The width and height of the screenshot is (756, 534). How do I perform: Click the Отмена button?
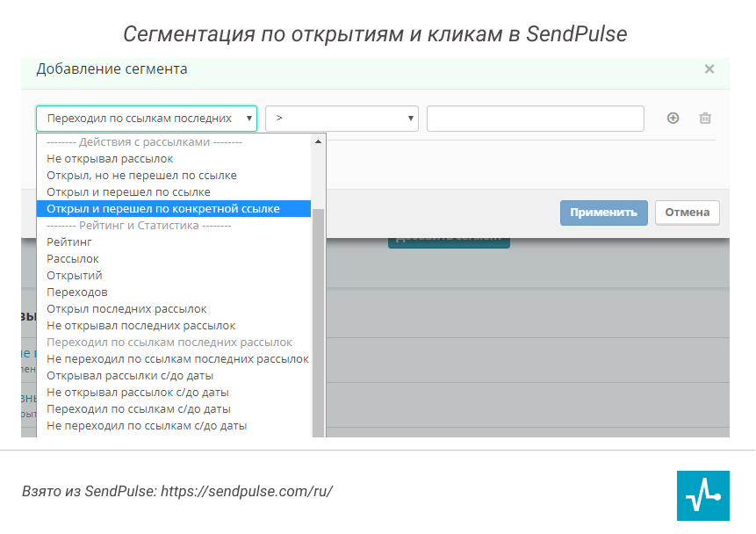687,213
